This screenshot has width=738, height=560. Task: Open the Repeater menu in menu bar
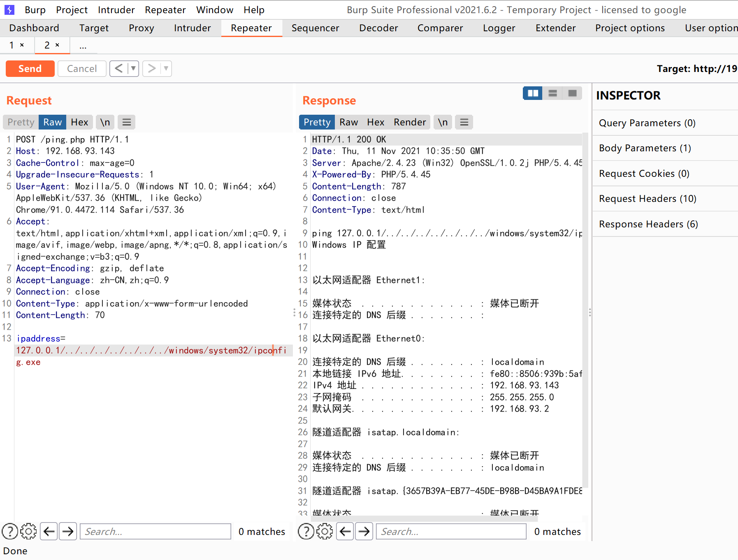[165, 10]
